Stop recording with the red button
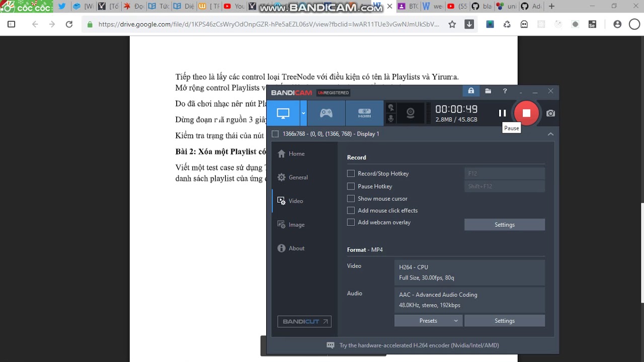The height and width of the screenshot is (362, 644). tap(526, 113)
